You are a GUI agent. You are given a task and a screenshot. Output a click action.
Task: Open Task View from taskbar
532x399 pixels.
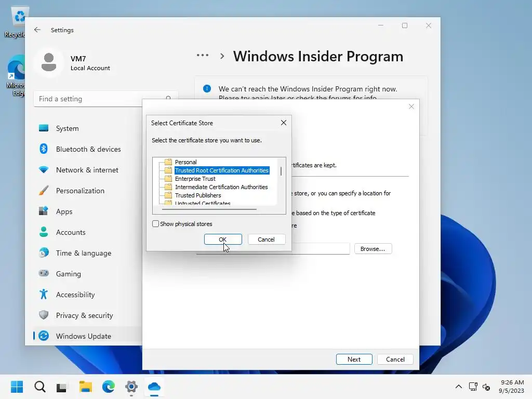62,387
